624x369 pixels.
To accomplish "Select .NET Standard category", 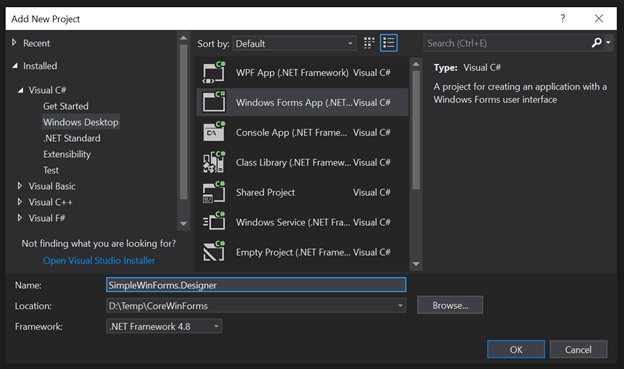I will point(72,138).
